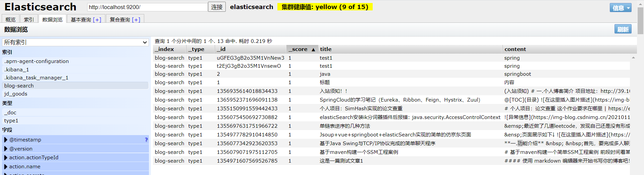The width and height of the screenshot is (644, 175).
Task: Click the springboot content cell
Action: point(518,74)
